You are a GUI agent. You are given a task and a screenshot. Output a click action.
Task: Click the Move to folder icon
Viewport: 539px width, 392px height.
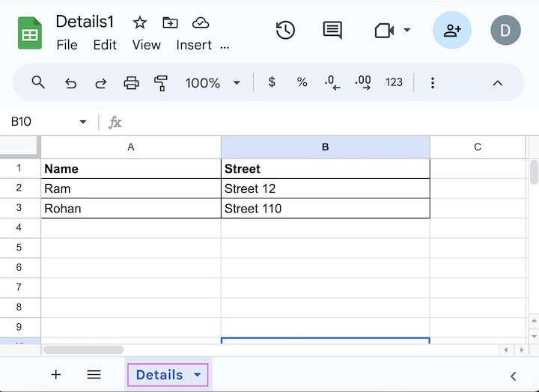coord(170,22)
